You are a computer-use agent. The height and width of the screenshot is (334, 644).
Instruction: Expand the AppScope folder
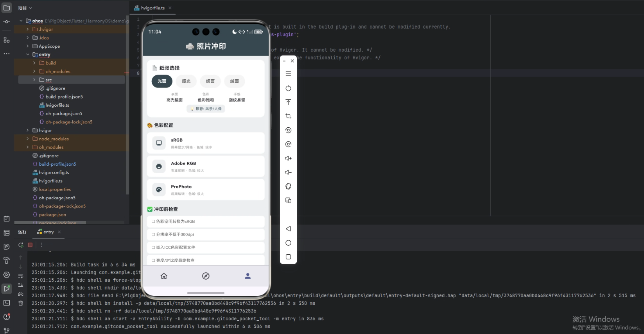(x=28, y=46)
